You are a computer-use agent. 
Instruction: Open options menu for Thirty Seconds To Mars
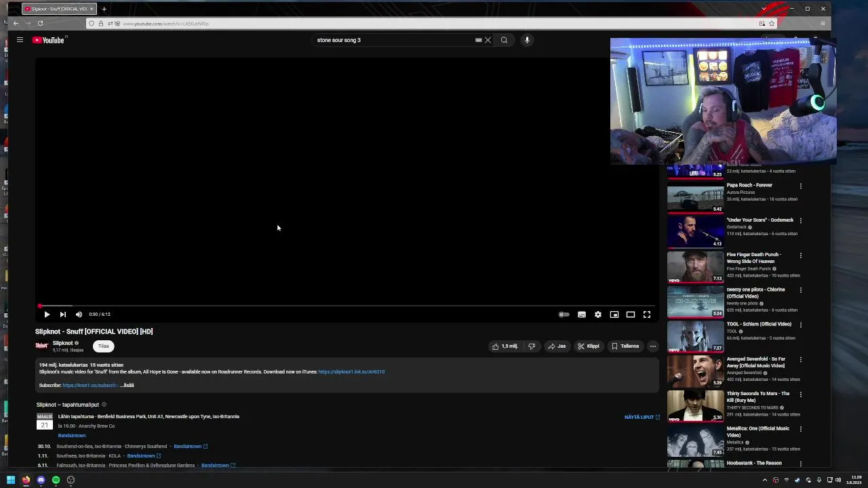click(801, 394)
